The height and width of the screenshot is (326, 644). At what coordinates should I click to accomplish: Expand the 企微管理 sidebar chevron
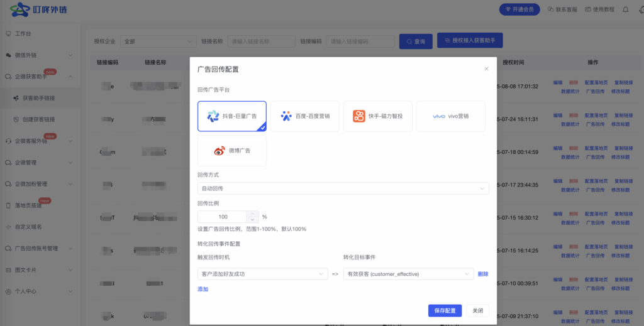click(x=70, y=163)
